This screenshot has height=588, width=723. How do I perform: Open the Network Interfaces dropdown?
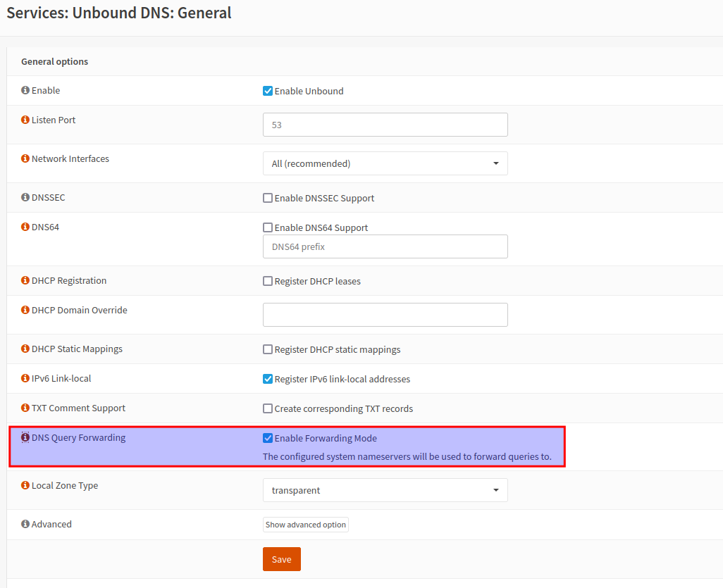coord(385,163)
